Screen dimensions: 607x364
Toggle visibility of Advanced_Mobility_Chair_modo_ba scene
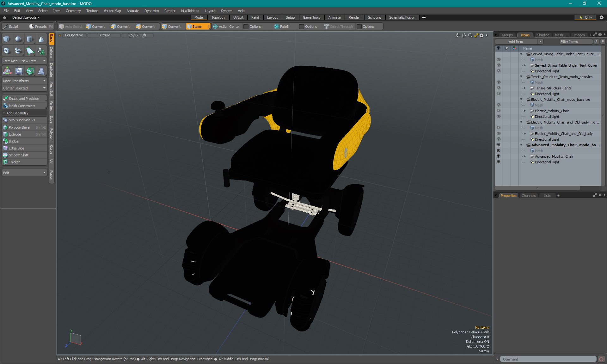coord(499,145)
